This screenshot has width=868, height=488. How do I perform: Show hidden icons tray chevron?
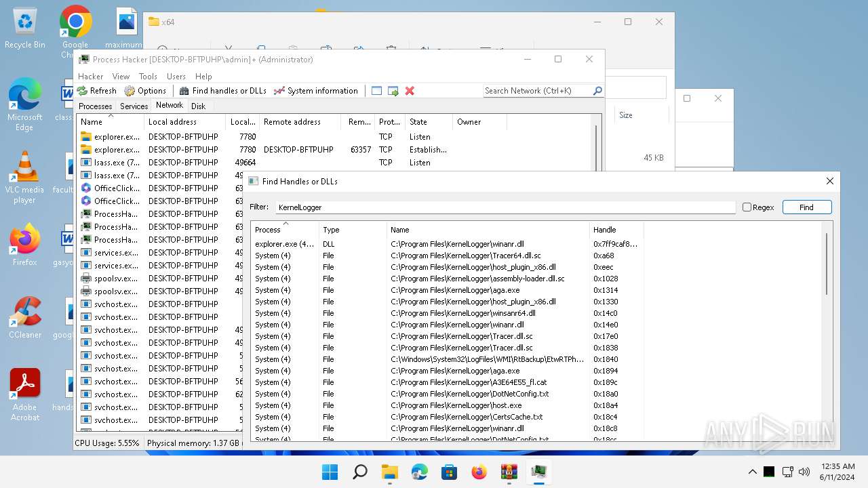pyautogui.click(x=753, y=472)
